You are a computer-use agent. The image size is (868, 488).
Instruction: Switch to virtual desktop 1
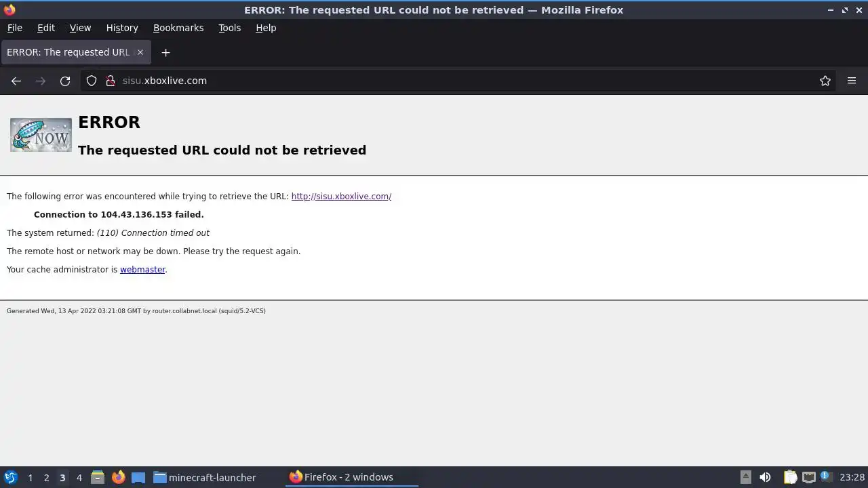[30, 478]
